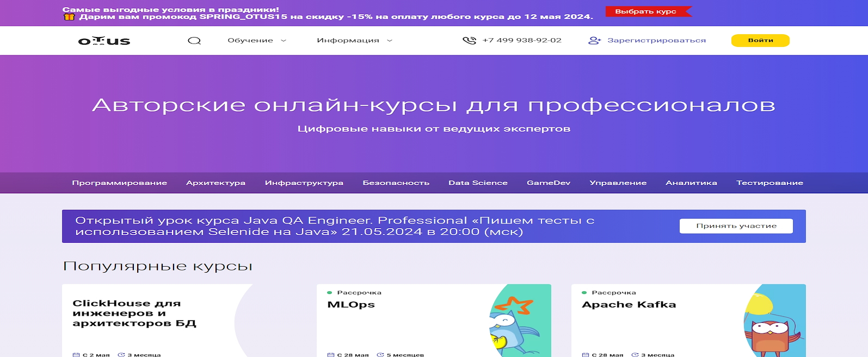This screenshot has height=357, width=868.
Task: Open the Архитектура category
Action: pyautogui.click(x=216, y=183)
